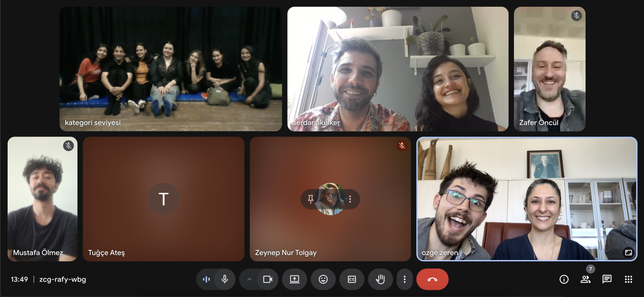Open audio settings via the waveform icon
This screenshot has width=644, height=297.
pyautogui.click(x=206, y=279)
